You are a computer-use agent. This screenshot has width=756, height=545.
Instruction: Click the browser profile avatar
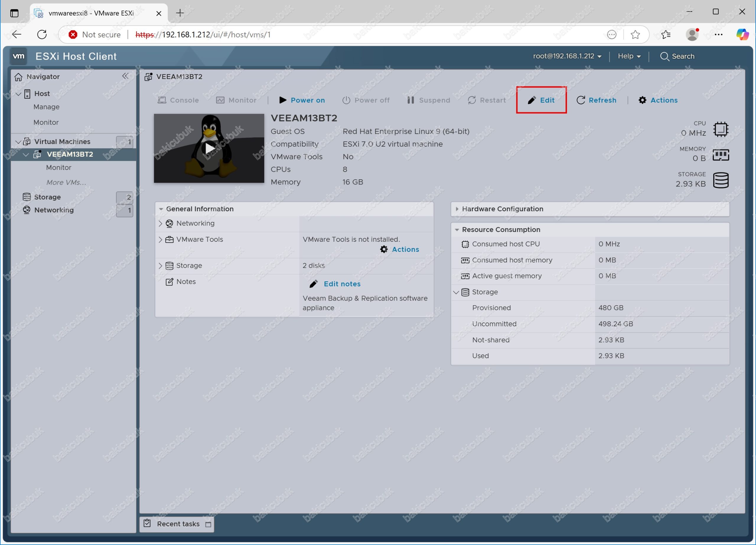pyautogui.click(x=692, y=34)
